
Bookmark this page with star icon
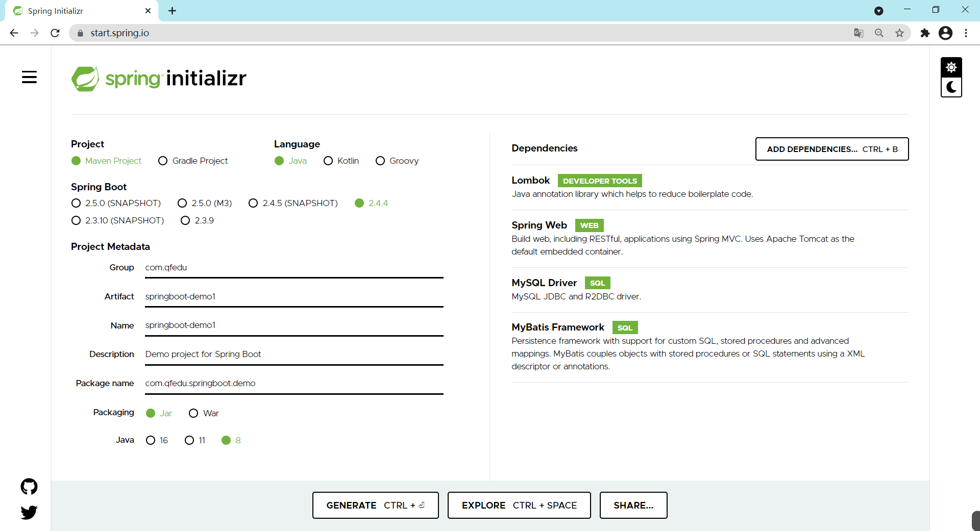coord(899,33)
